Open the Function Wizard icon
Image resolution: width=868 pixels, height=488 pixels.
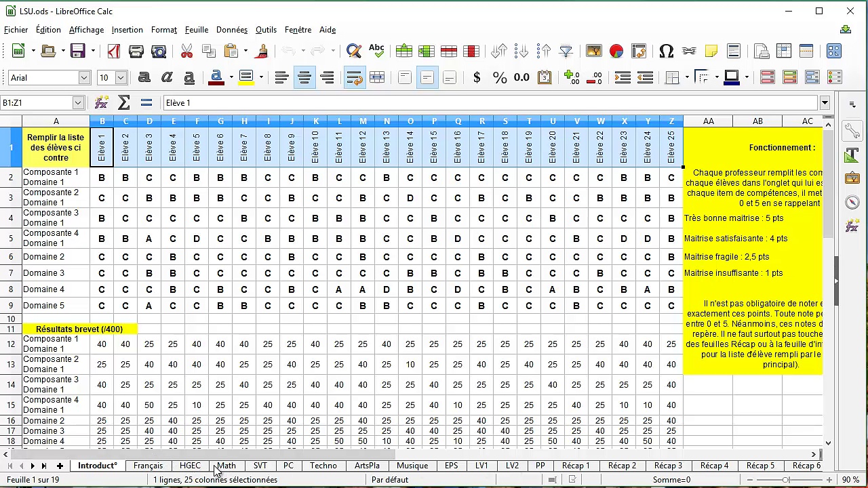pos(101,103)
